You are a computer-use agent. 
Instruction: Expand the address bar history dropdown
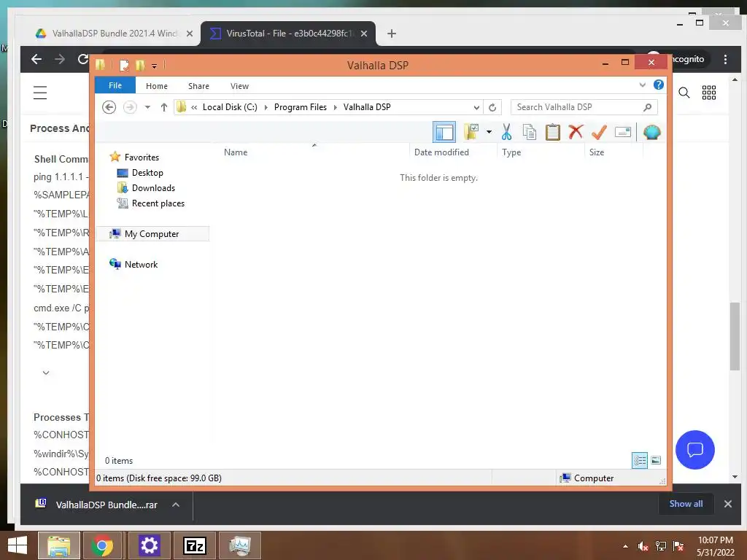476,108
